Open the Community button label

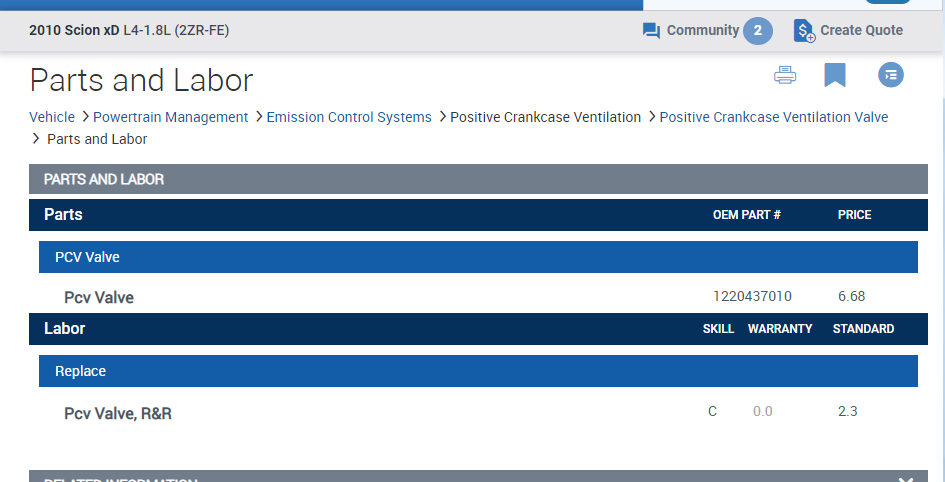[702, 31]
